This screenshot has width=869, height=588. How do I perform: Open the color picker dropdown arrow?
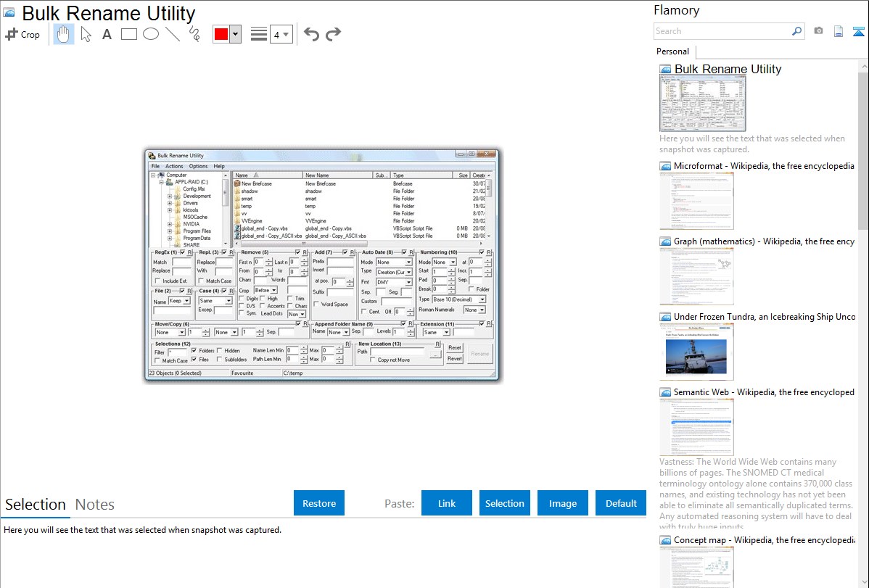pos(236,34)
